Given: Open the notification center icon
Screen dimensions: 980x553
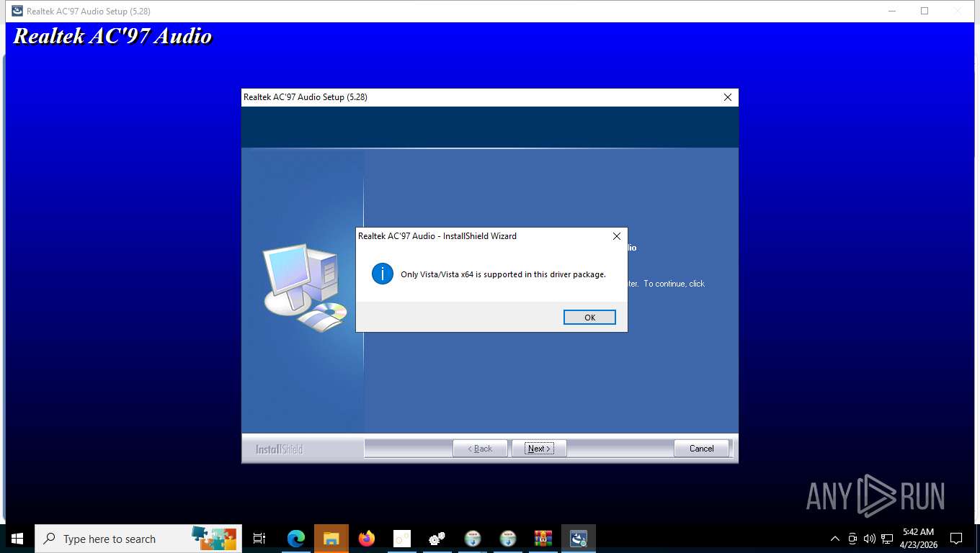Looking at the screenshot, I should click(x=956, y=539).
